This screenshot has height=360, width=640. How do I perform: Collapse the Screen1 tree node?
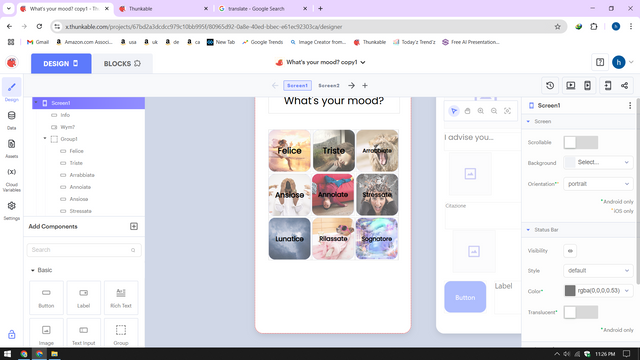(x=36, y=103)
